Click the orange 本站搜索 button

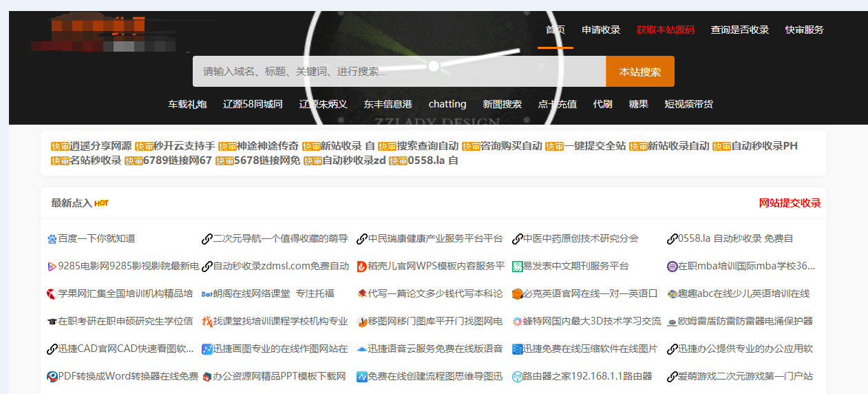(x=640, y=72)
